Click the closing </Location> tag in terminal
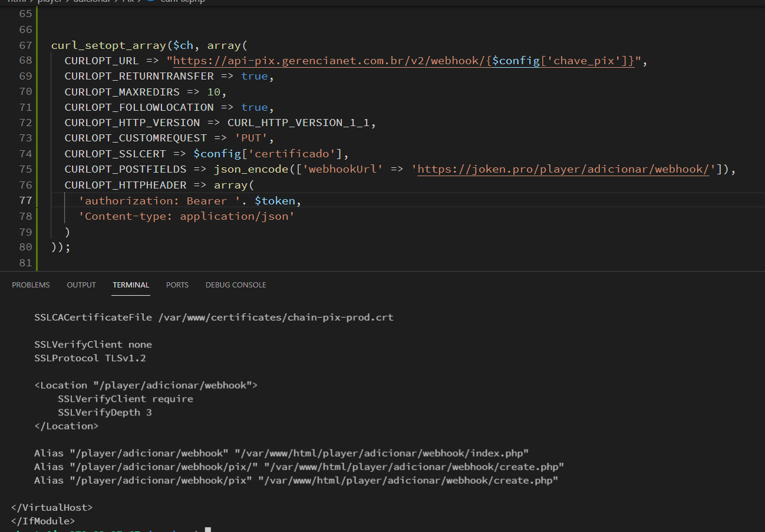This screenshot has width=765, height=532. tap(67, 425)
